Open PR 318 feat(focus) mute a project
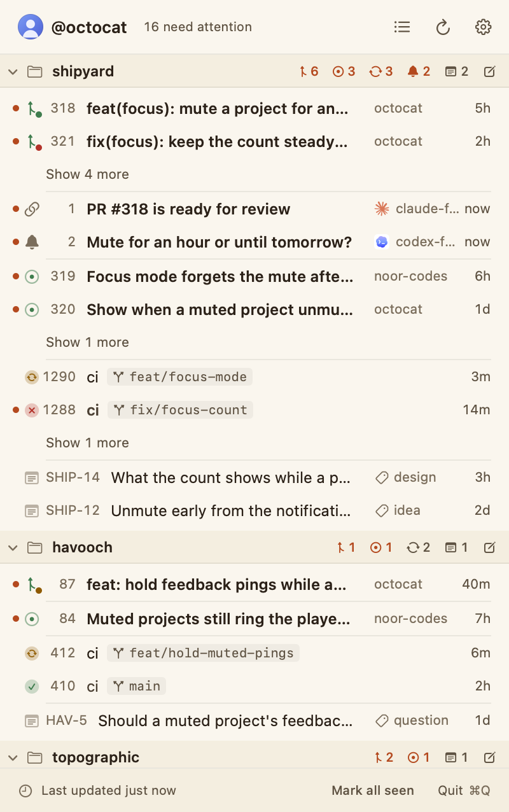Viewport: 509px width, 812px height. [x=254, y=108]
